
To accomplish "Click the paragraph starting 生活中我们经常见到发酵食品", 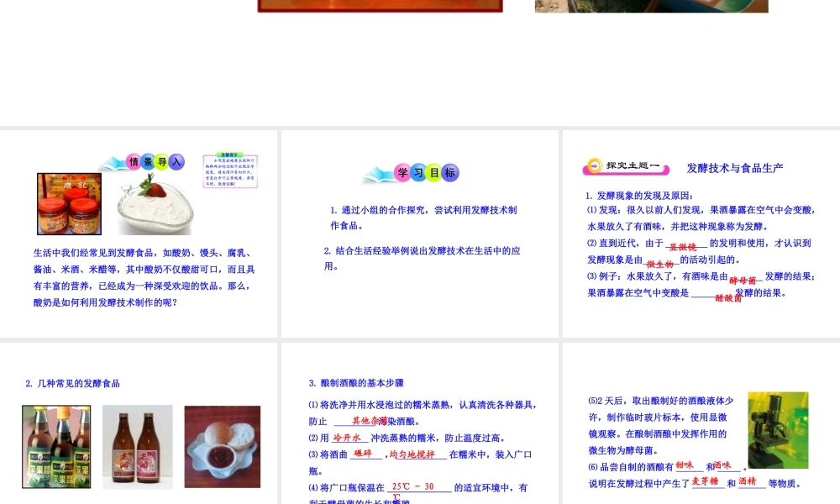I will click(x=144, y=277).
